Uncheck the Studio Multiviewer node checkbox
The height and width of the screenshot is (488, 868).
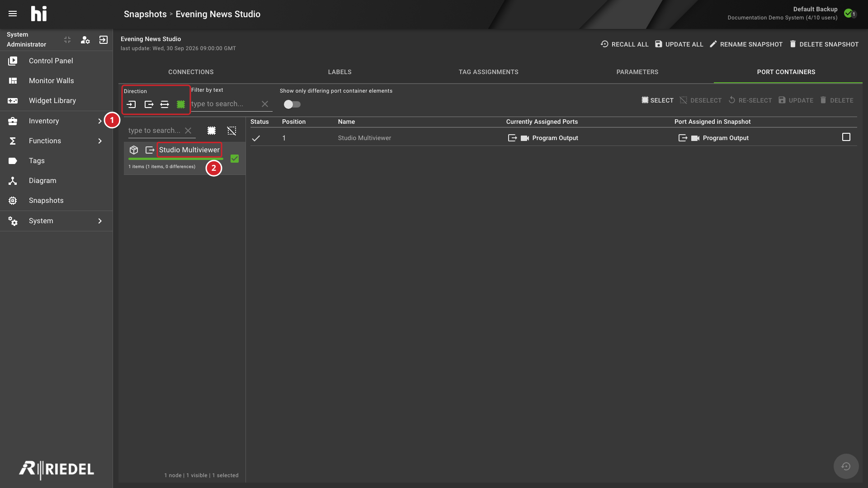(x=235, y=159)
